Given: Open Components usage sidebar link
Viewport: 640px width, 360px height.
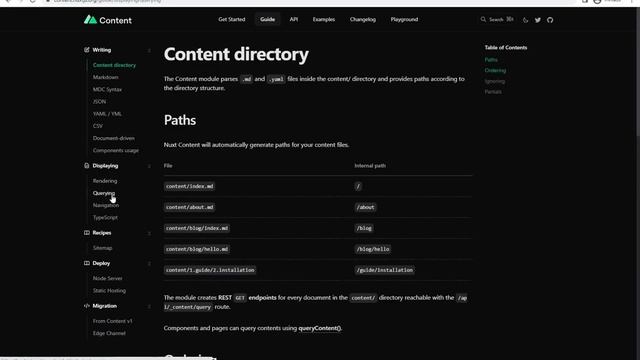Looking at the screenshot, I should point(116,150).
